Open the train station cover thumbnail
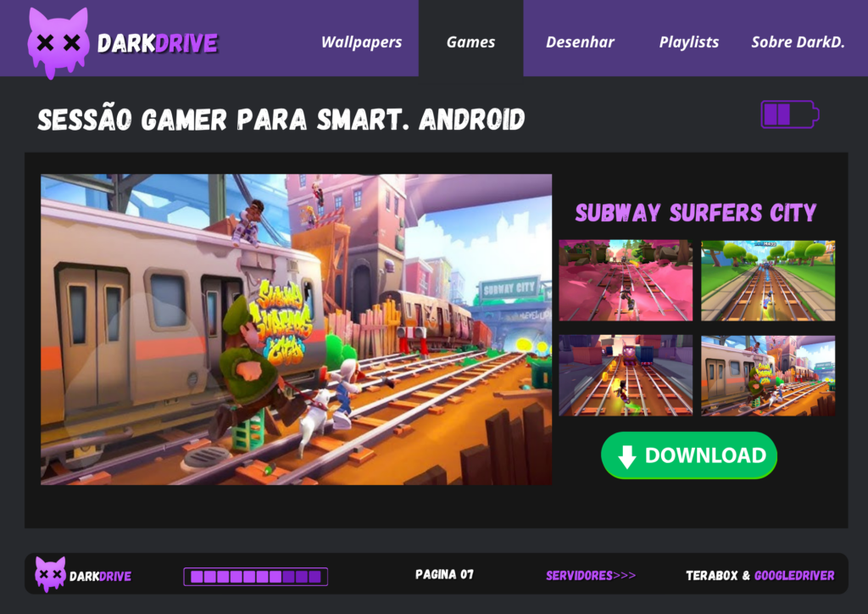868x614 pixels. pyautogui.click(x=768, y=376)
